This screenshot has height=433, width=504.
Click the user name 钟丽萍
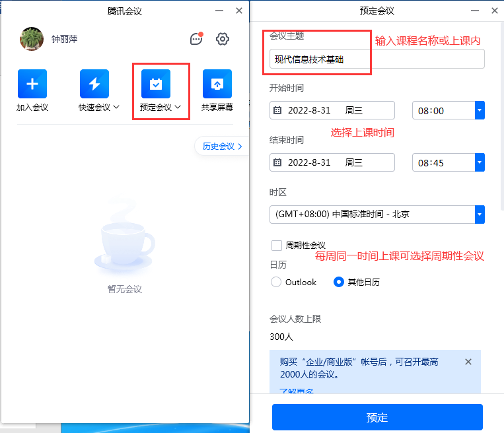[x=64, y=39]
